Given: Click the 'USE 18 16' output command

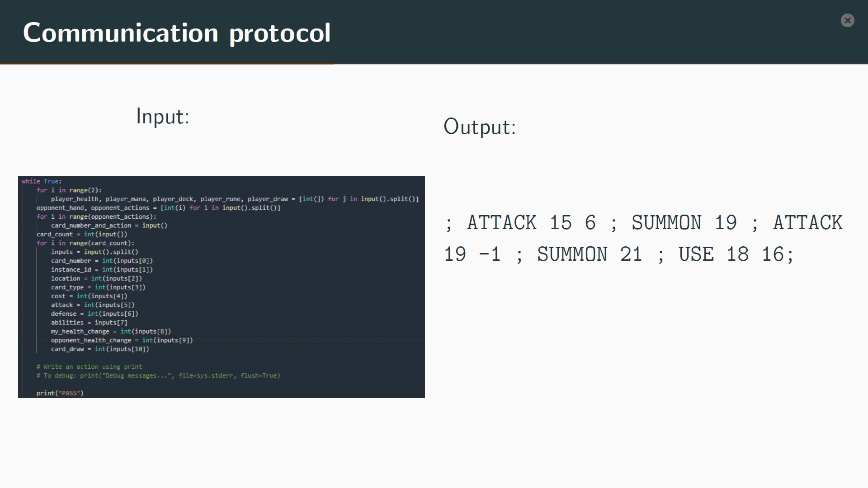Looking at the screenshot, I should (731, 254).
